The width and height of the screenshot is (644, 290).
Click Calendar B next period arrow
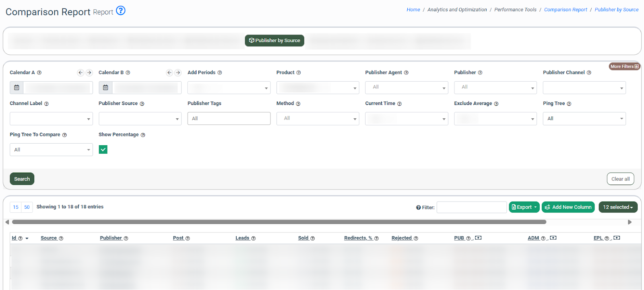pos(178,73)
